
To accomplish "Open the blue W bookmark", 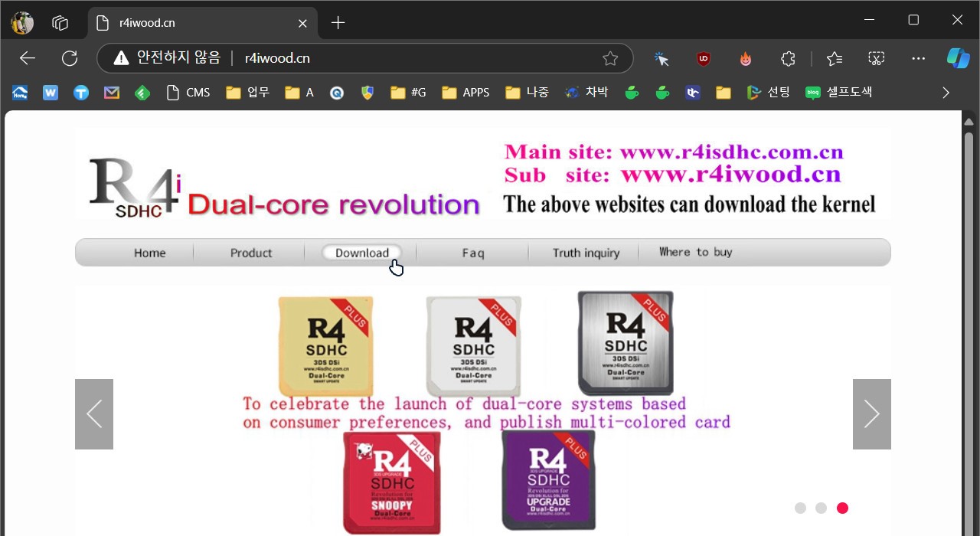I will click(51, 93).
